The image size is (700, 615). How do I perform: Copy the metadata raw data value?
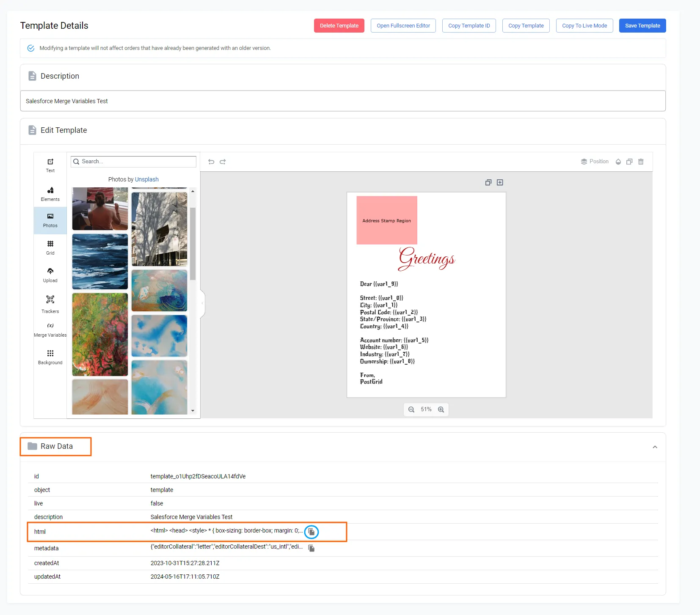(311, 548)
